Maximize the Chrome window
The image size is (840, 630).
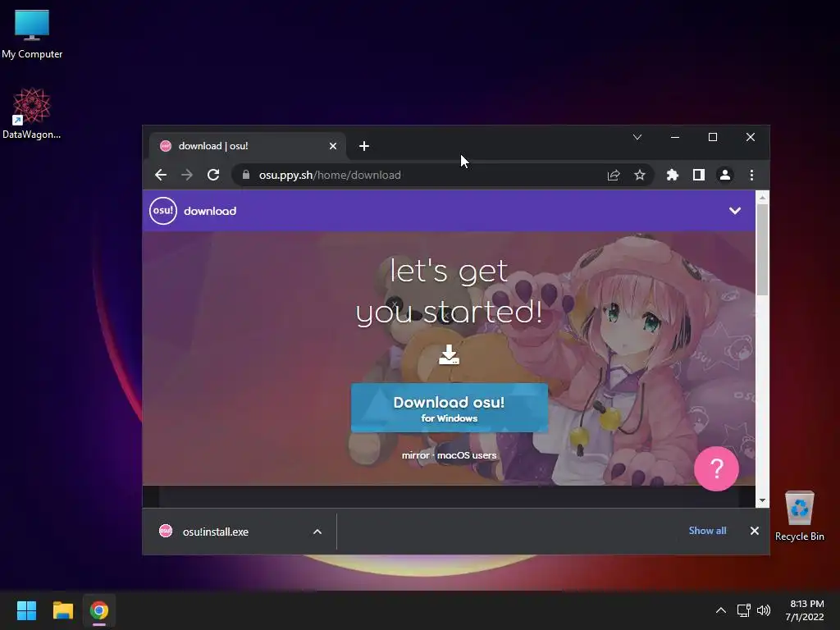pyautogui.click(x=713, y=137)
